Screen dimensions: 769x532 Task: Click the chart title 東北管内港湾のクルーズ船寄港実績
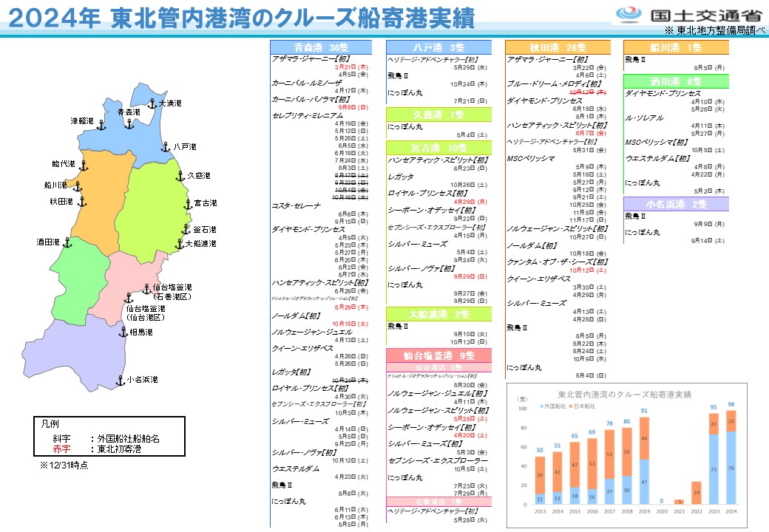click(624, 395)
